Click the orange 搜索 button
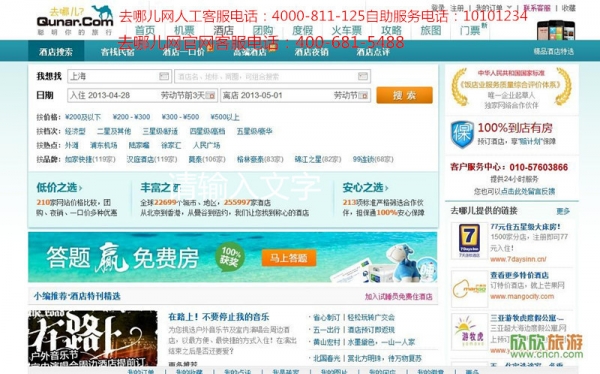 (x=404, y=95)
